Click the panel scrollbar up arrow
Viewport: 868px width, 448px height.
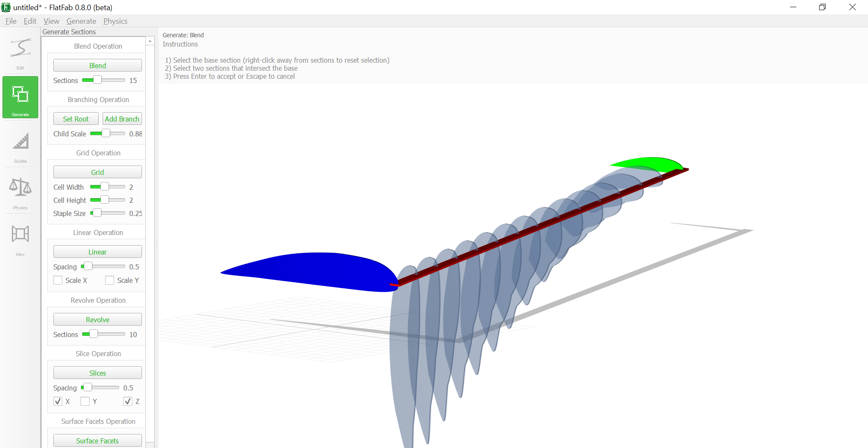point(150,41)
